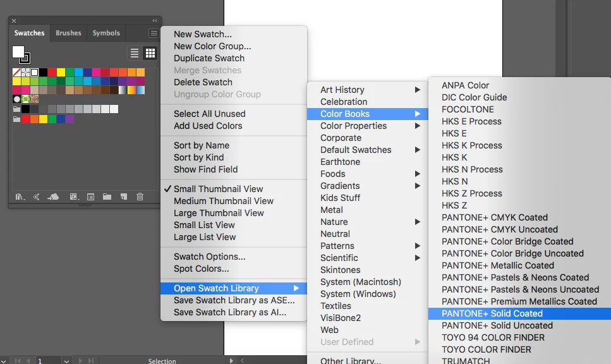This screenshot has width=611, height=364.
Task: Expand the Foods submenu
Action: (x=368, y=174)
